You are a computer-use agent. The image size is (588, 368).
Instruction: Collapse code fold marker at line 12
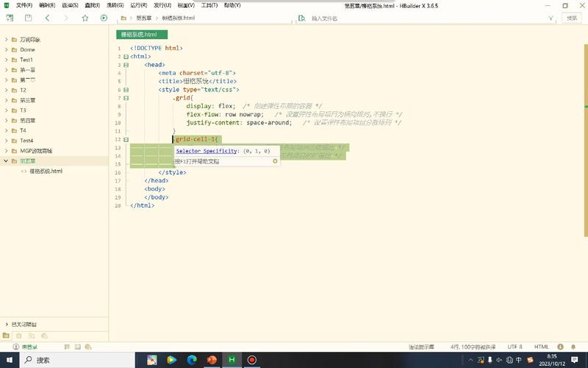[126, 139]
